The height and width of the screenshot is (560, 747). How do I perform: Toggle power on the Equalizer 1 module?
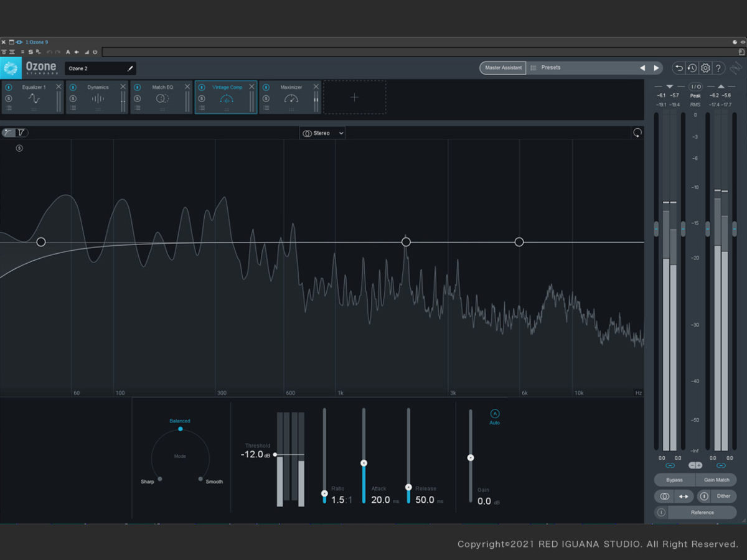tap(9, 87)
